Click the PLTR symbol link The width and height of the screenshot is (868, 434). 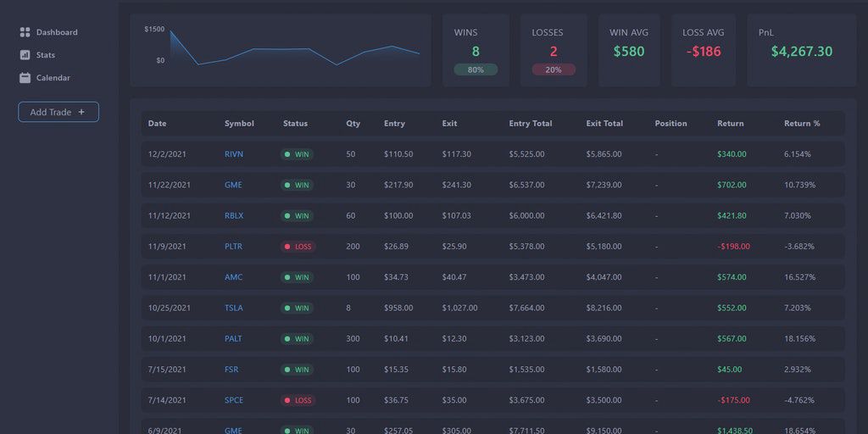pos(234,247)
